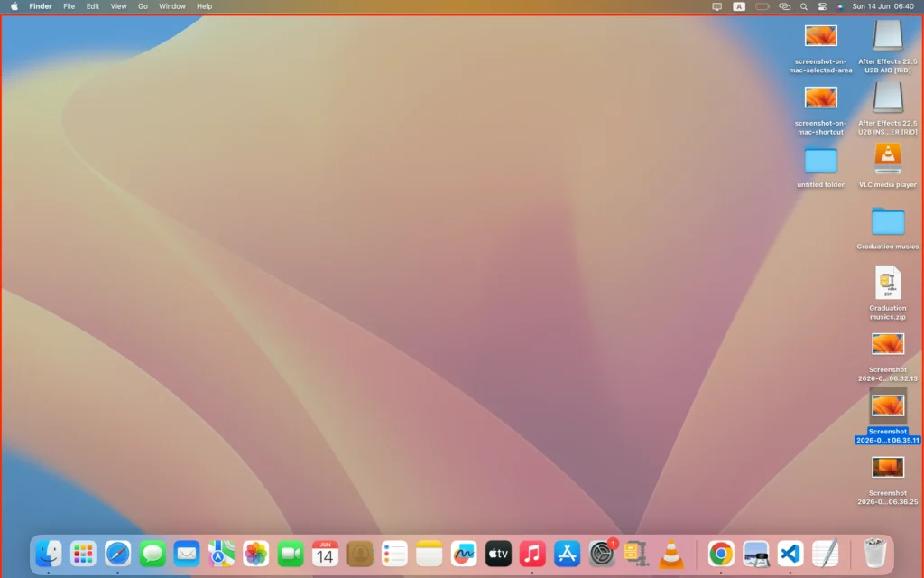Open the View menu
This screenshot has width=924, height=578.
[x=118, y=6]
